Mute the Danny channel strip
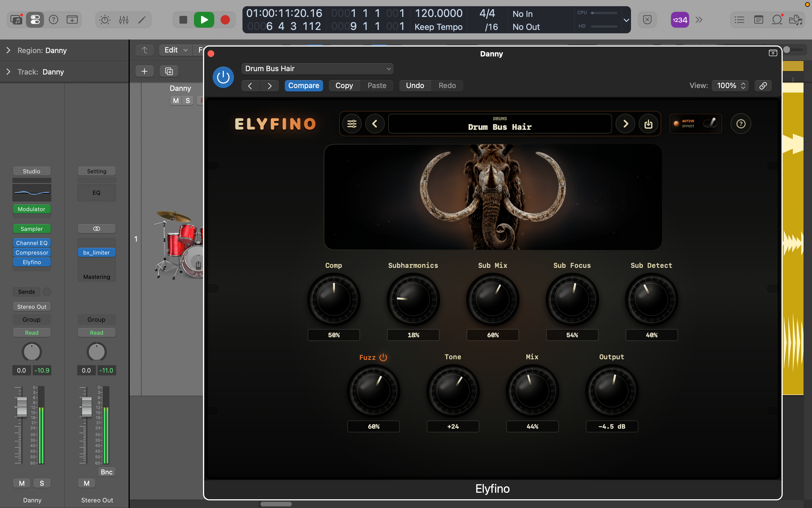The width and height of the screenshot is (812, 508). coord(22,483)
